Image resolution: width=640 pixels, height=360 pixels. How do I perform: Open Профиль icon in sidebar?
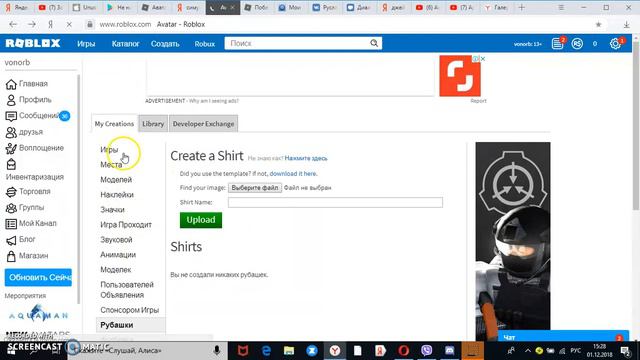pos(11,100)
